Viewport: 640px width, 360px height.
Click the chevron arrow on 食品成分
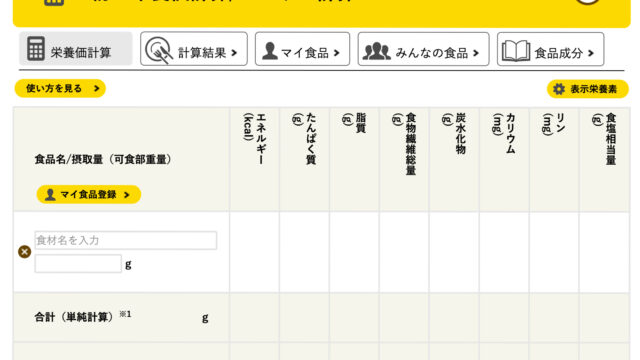coord(591,53)
